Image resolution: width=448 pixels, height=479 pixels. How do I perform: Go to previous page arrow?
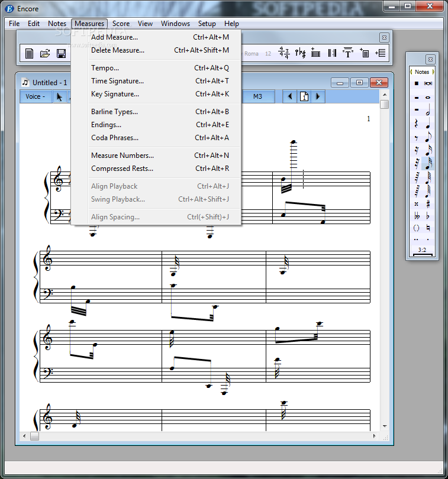point(290,96)
